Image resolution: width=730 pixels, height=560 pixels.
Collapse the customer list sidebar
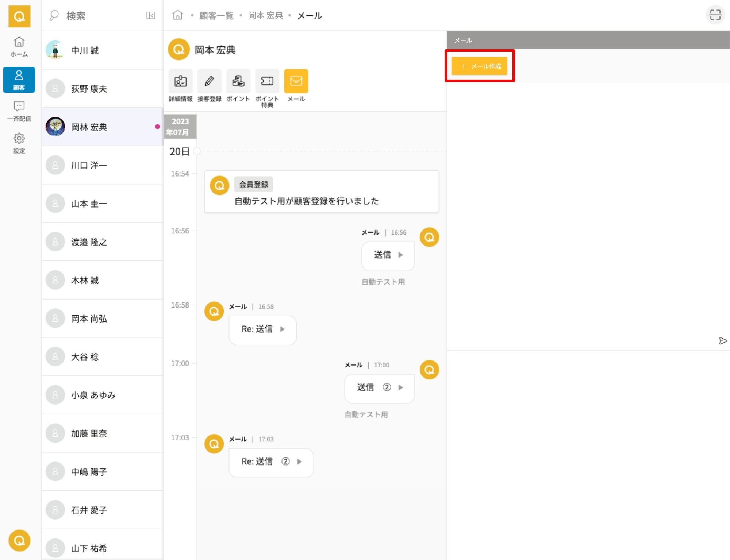click(x=150, y=15)
